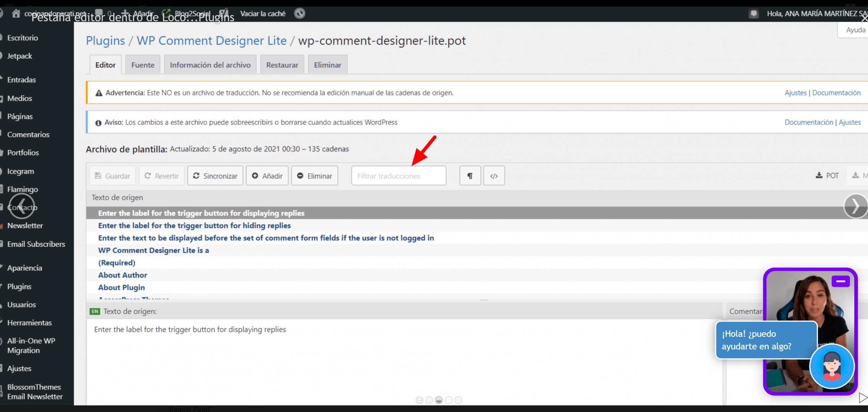Click Ajustes link in Aviso notice
This screenshot has width=868, height=412.
click(x=850, y=122)
